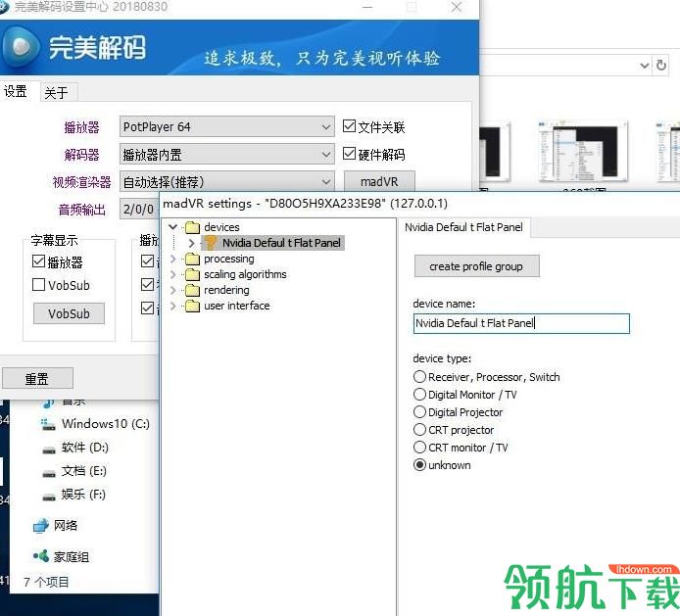Click the create profile group button
The width and height of the screenshot is (680, 616).
pyautogui.click(x=476, y=266)
